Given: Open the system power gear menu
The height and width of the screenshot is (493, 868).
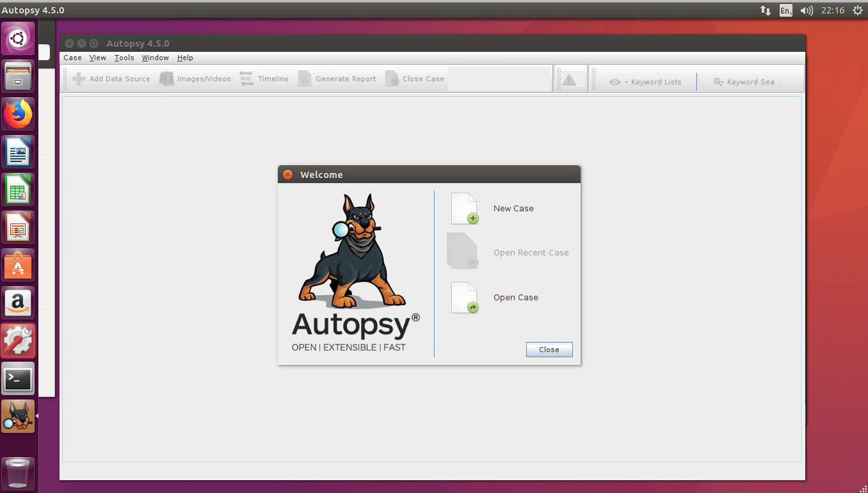Looking at the screenshot, I should point(858,10).
